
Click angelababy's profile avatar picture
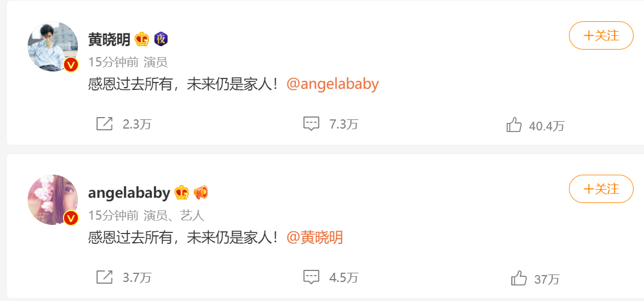(x=53, y=200)
